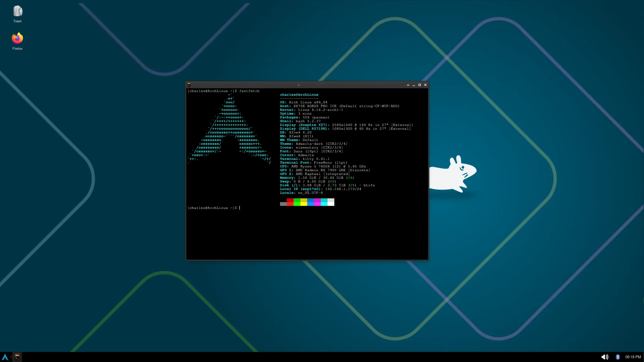Click the white block in fastfetch palette

(331, 202)
